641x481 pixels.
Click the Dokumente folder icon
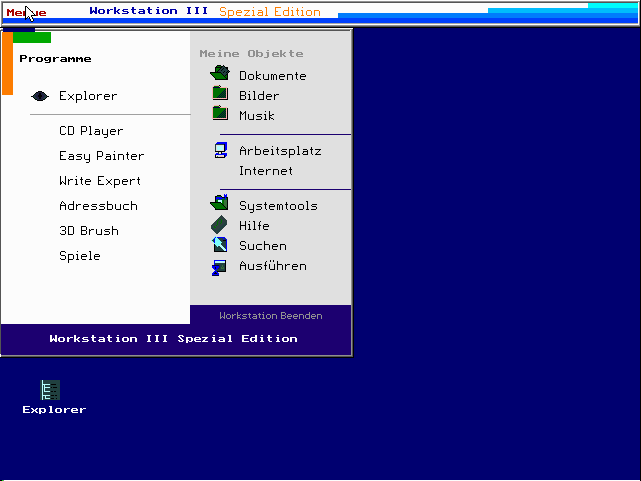[x=220, y=74]
